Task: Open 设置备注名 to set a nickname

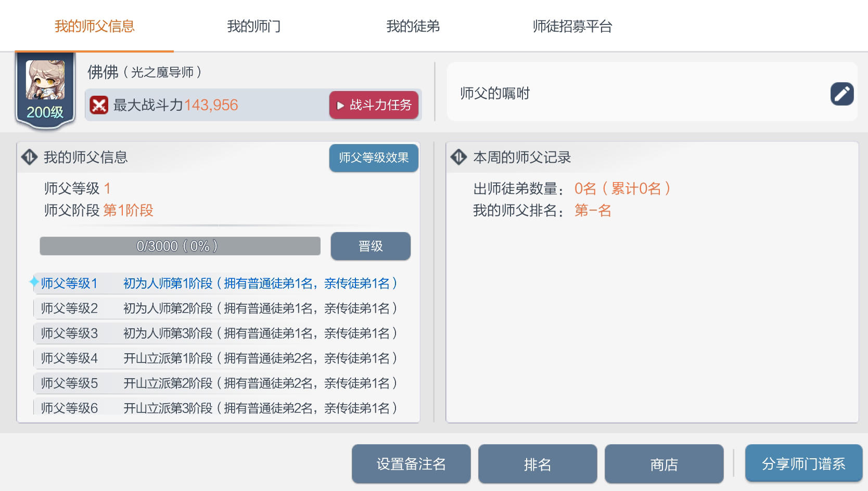Action: (x=411, y=463)
